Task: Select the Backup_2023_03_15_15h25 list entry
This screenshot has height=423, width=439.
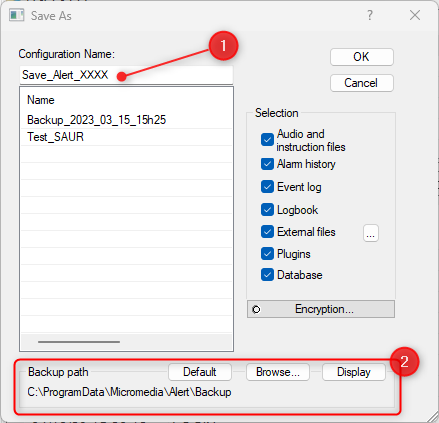Action: [x=126, y=120]
